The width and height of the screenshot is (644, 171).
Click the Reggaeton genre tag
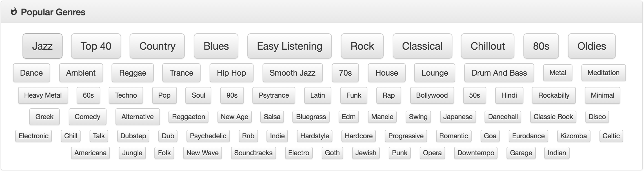click(188, 117)
